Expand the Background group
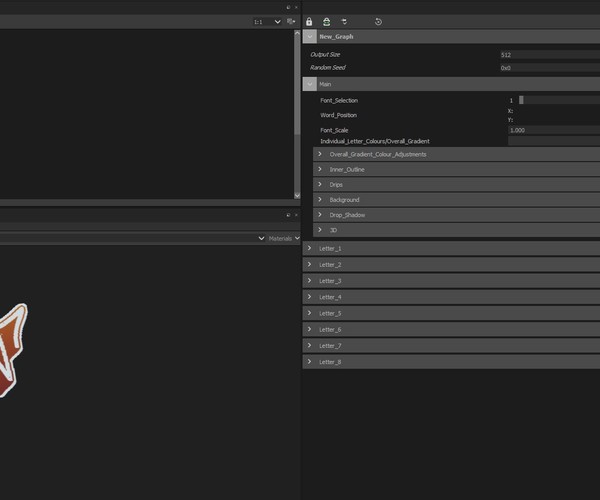Viewport: 600px width, 500px height. (x=320, y=199)
